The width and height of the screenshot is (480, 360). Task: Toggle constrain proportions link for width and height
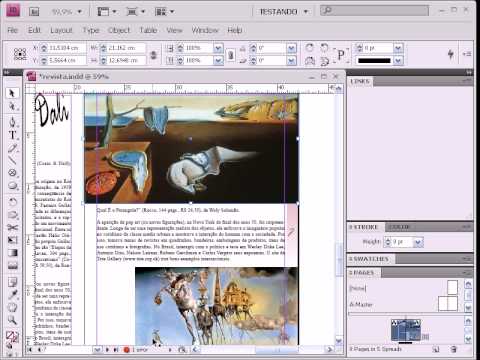153,54
